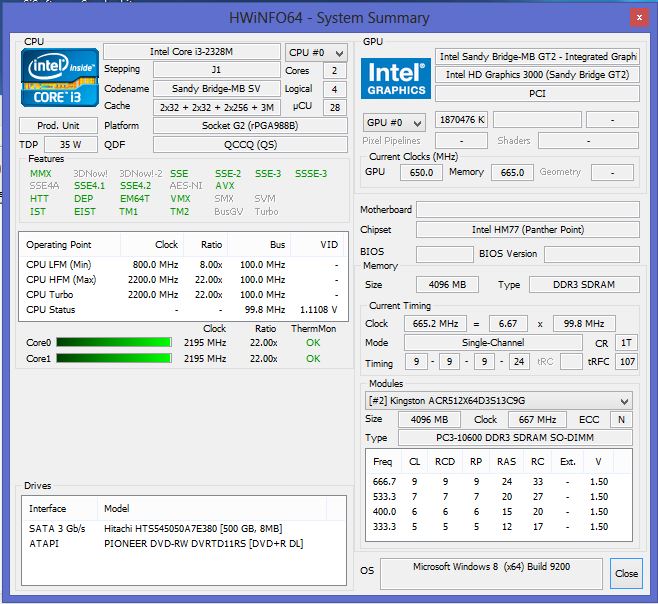Viewport: 658px width, 604px height.
Task: Click the PCI bus field
Action: (537, 93)
